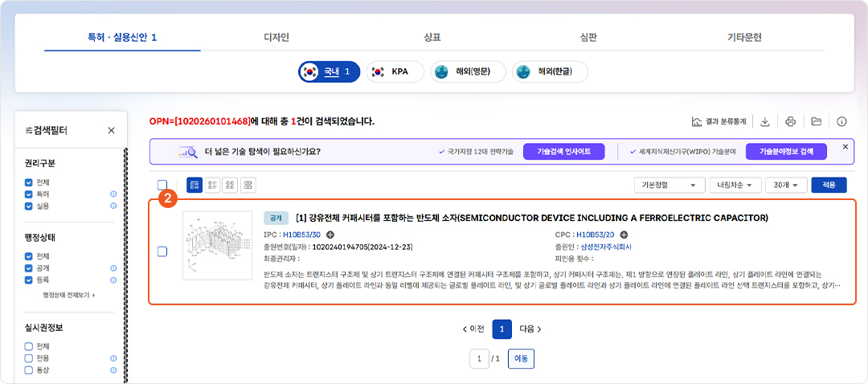Click info icon next to 등록 filter
The image size is (868, 384).
click(x=113, y=280)
